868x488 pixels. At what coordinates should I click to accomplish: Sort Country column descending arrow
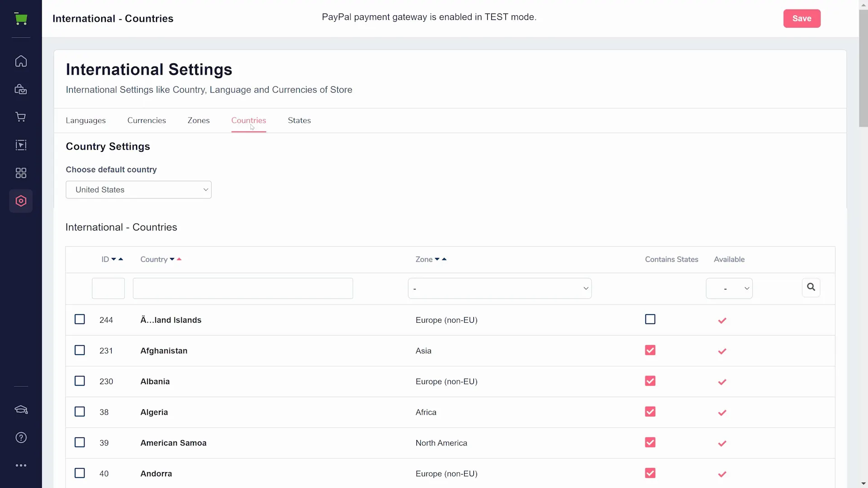pos(172,259)
